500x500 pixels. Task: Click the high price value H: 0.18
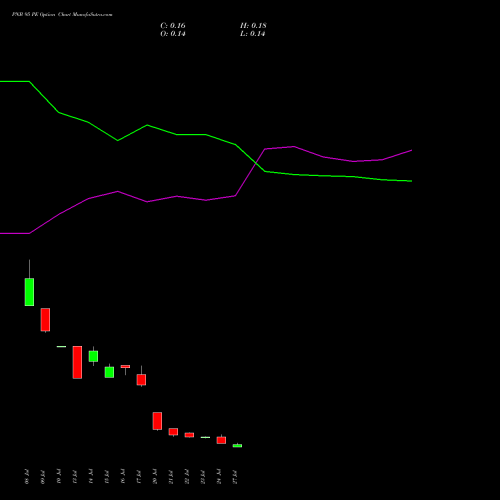tap(253, 26)
